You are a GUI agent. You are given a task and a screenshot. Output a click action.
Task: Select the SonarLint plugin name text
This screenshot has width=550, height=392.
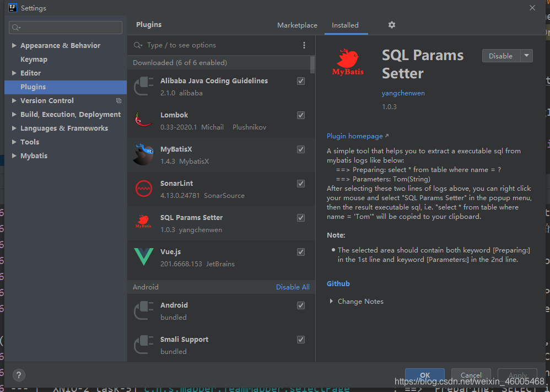pos(176,183)
